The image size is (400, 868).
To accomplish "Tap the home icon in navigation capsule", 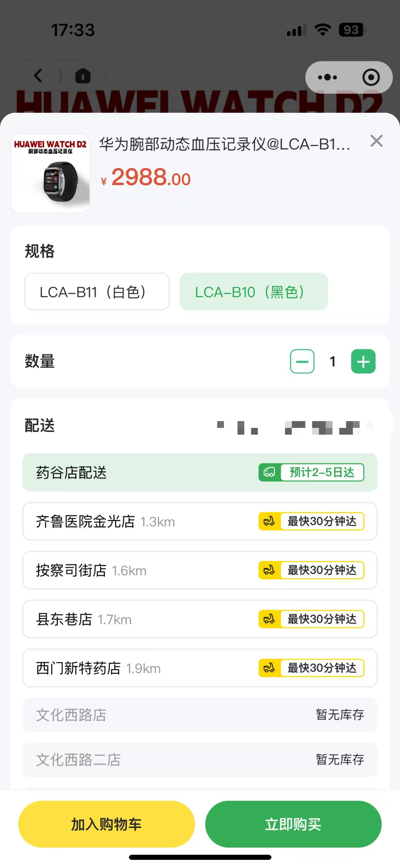I will coord(83,76).
